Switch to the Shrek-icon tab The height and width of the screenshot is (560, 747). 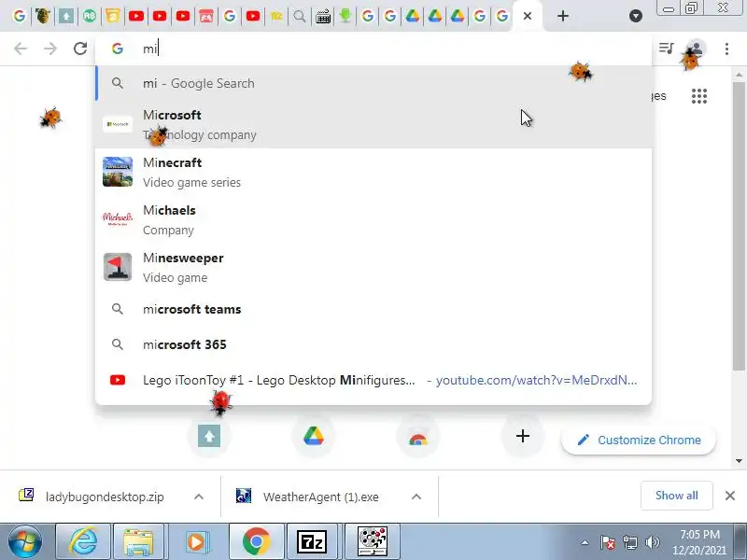[43, 16]
